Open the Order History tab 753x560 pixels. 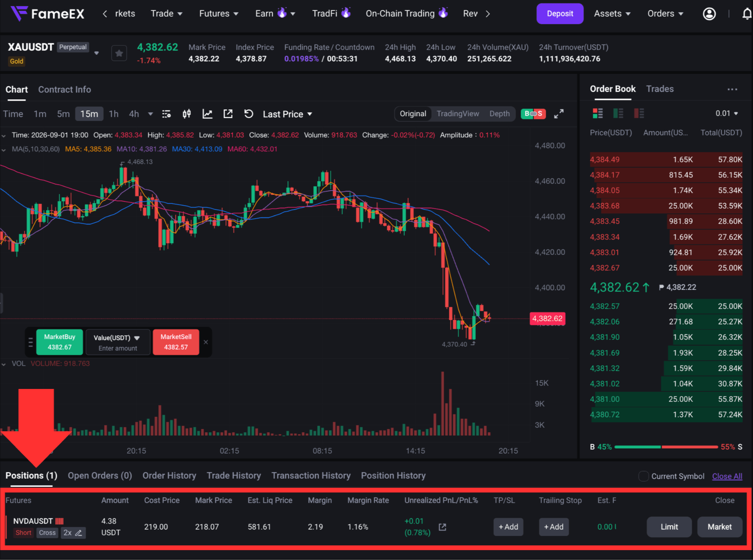tap(169, 475)
